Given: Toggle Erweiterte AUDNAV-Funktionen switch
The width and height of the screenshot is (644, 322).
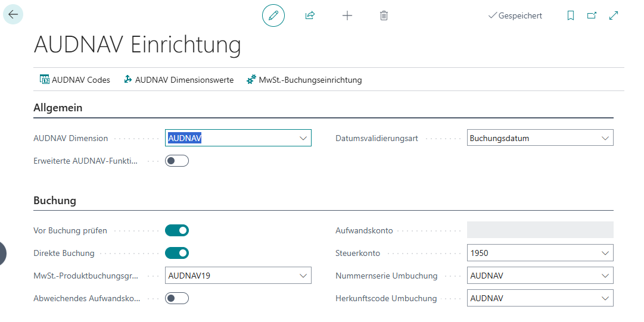Looking at the screenshot, I should click(177, 161).
